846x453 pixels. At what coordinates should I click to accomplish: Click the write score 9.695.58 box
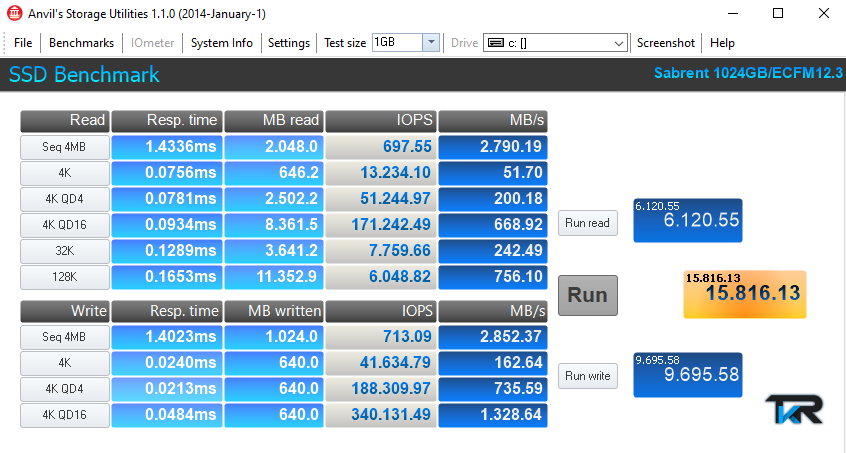[687, 375]
